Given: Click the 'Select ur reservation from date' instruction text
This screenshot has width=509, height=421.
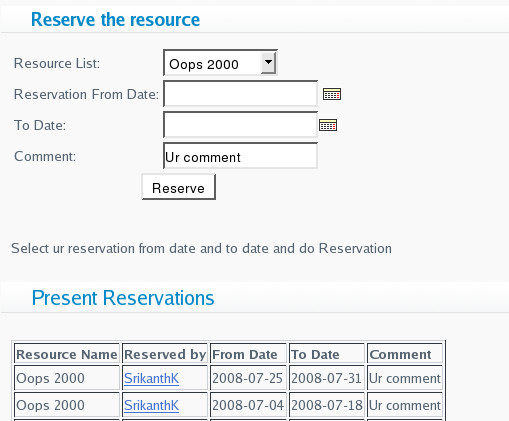Looking at the screenshot, I should pyautogui.click(x=201, y=248).
